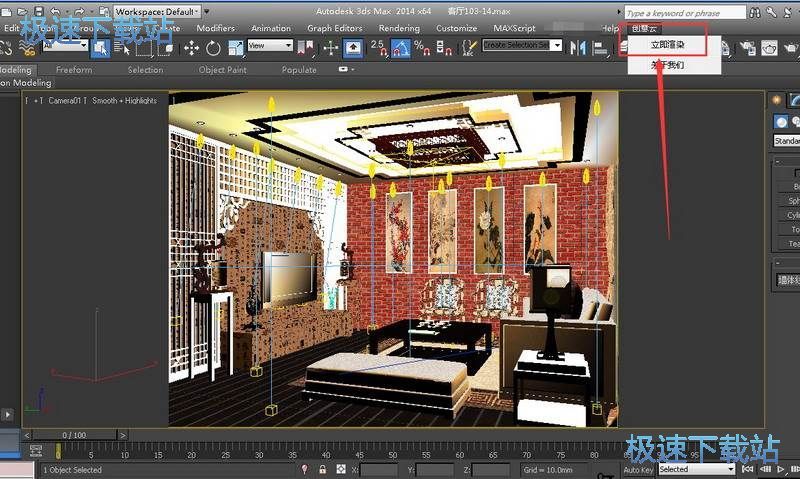The height and width of the screenshot is (479, 800).
Task: Click the keyword search input field
Action: 685,13
